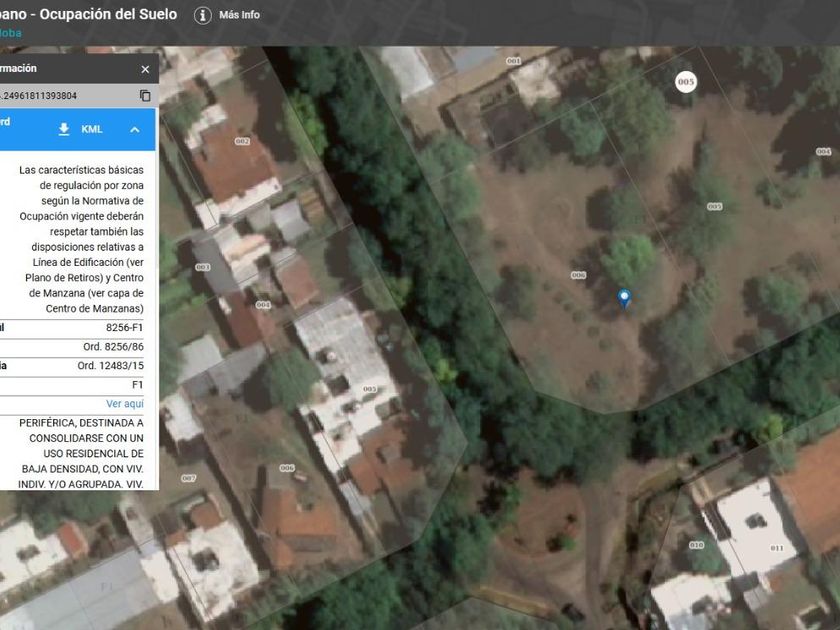Click the KML label

point(92,130)
